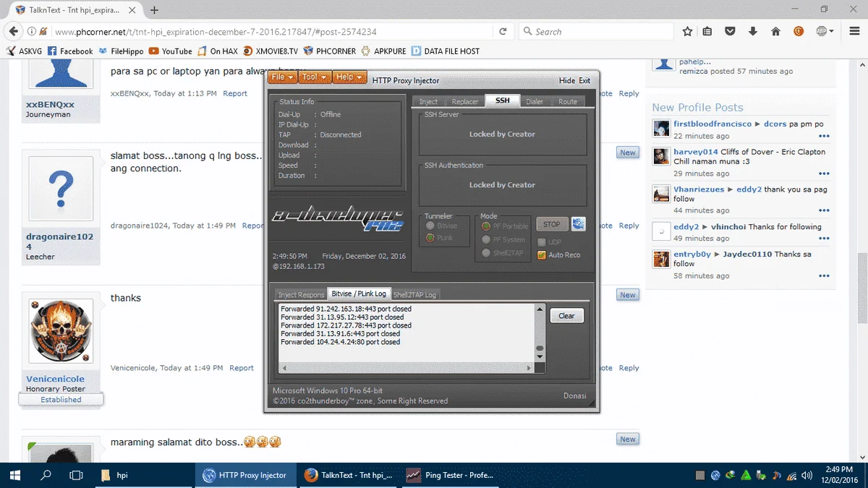
Task: Toggle the Auto Reco checkbox
Action: click(x=542, y=255)
